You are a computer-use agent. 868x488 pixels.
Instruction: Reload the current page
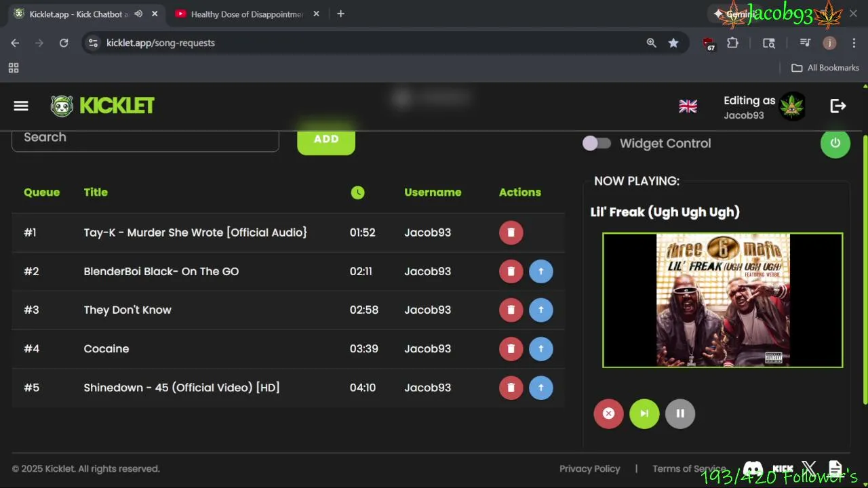[64, 43]
